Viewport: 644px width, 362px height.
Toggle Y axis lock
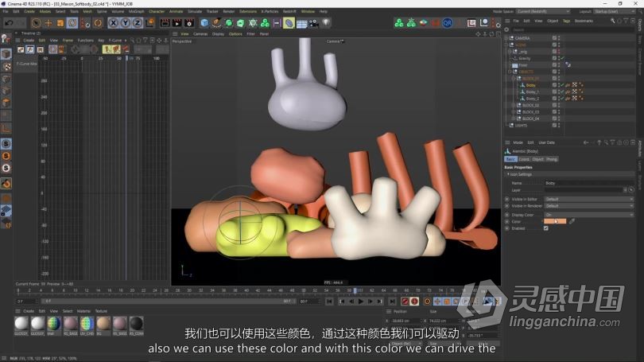coord(126,23)
